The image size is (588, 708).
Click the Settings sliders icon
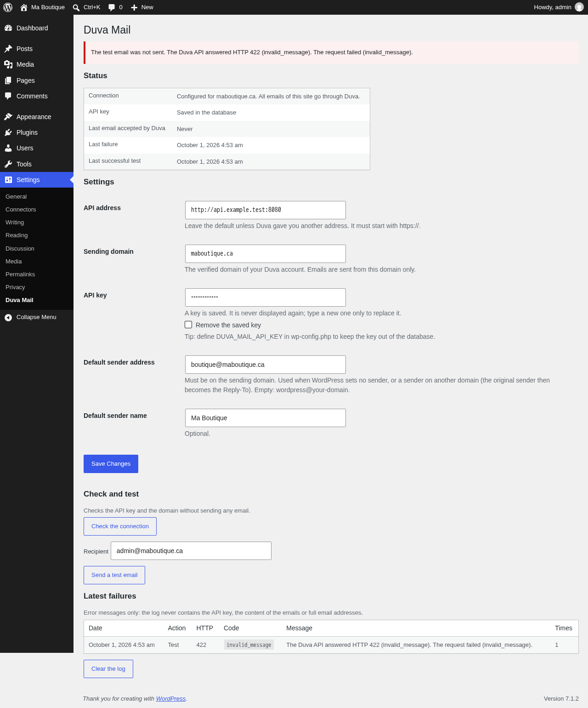pos(8,180)
